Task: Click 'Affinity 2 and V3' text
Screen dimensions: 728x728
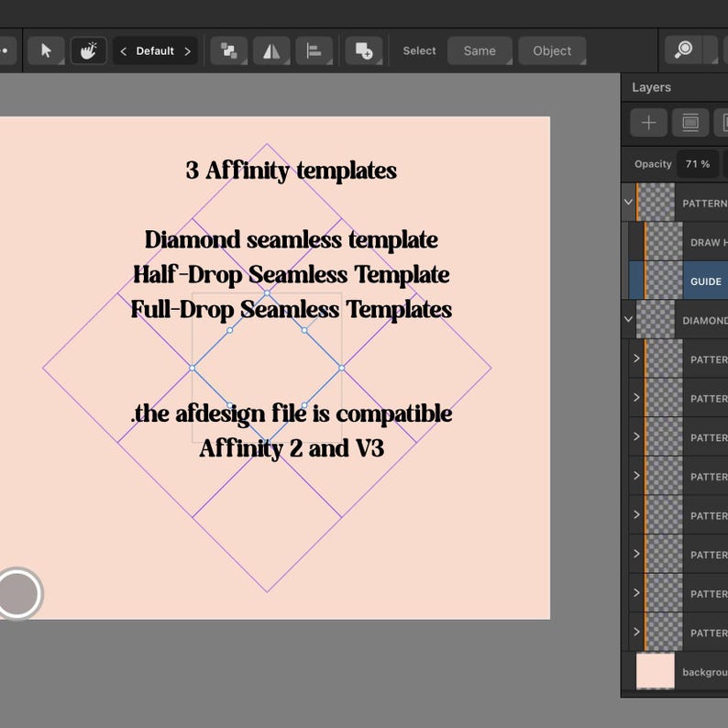Action: tap(292, 448)
